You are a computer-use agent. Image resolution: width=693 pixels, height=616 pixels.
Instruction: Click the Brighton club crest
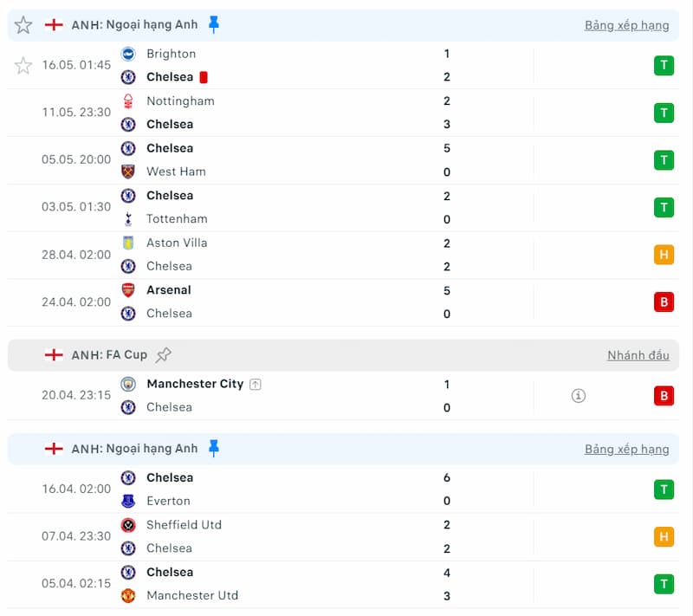[x=128, y=54]
